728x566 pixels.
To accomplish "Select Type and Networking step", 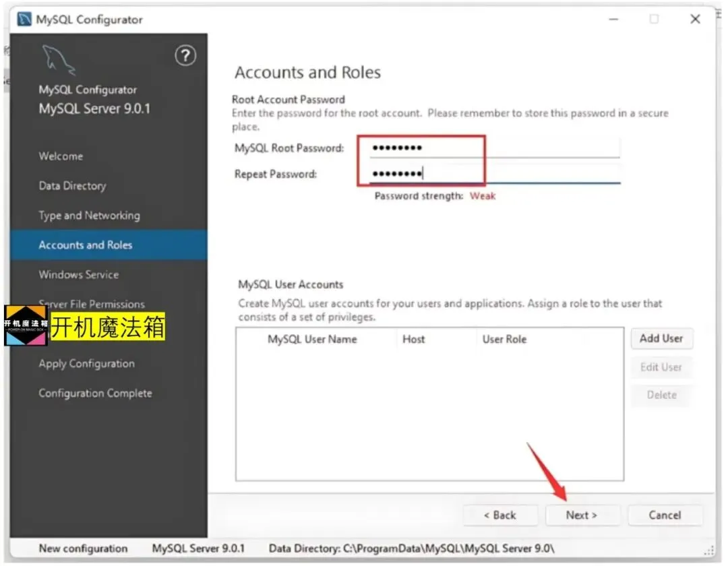I will tap(89, 216).
